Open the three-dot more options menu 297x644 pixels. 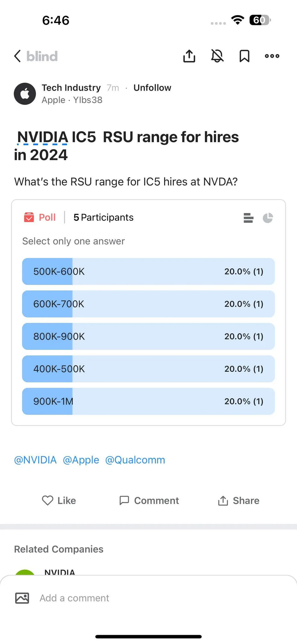272,56
